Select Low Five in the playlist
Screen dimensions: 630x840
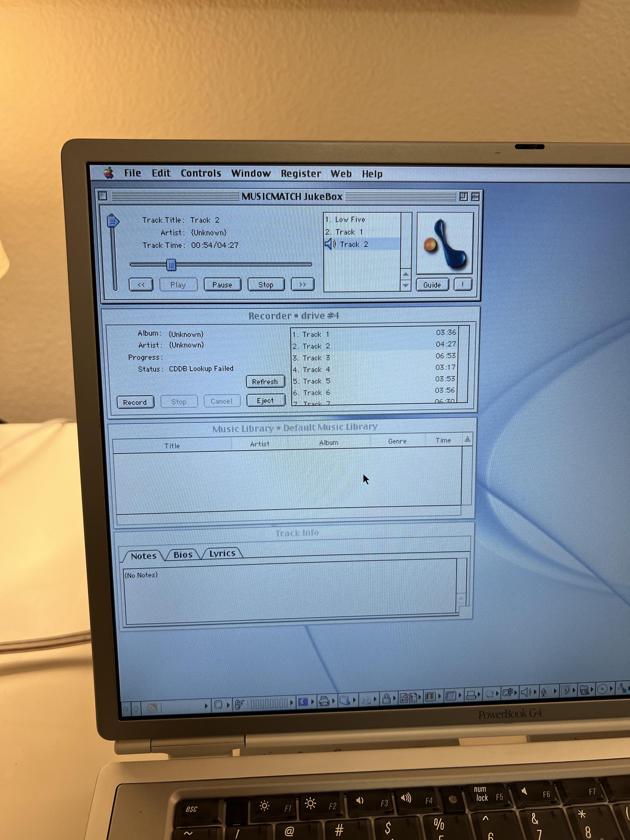[x=361, y=220]
